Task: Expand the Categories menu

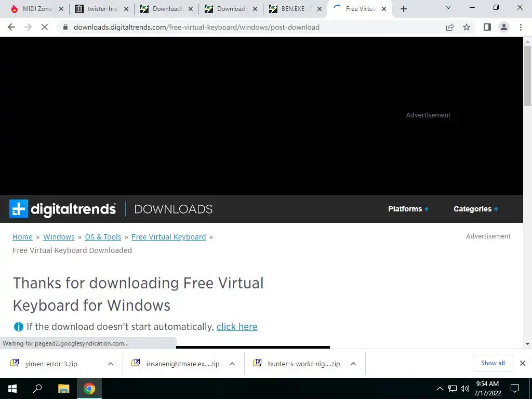Action: (476, 209)
